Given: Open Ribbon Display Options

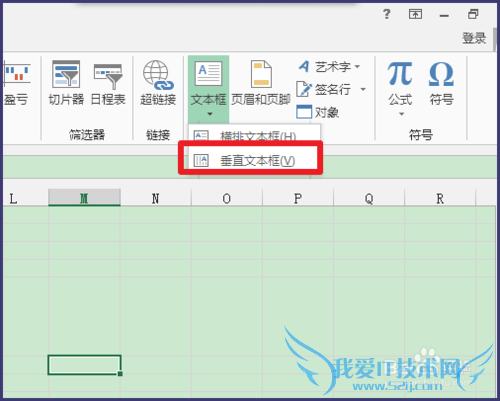Looking at the screenshot, I should 415,14.
